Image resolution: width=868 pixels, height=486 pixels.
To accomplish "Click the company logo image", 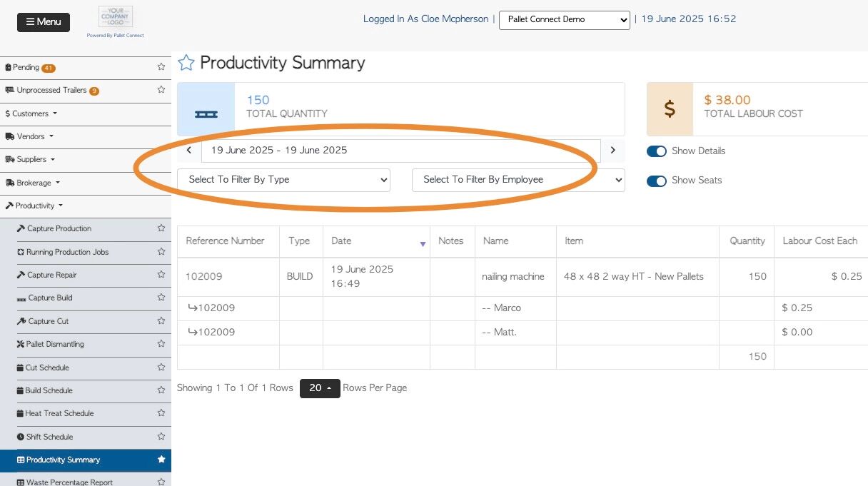I will click(x=116, y=16).
